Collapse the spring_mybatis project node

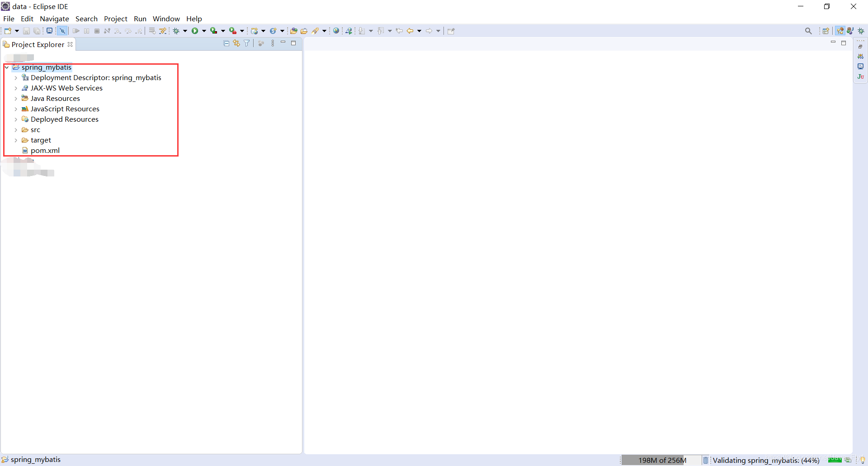point(7,67)
